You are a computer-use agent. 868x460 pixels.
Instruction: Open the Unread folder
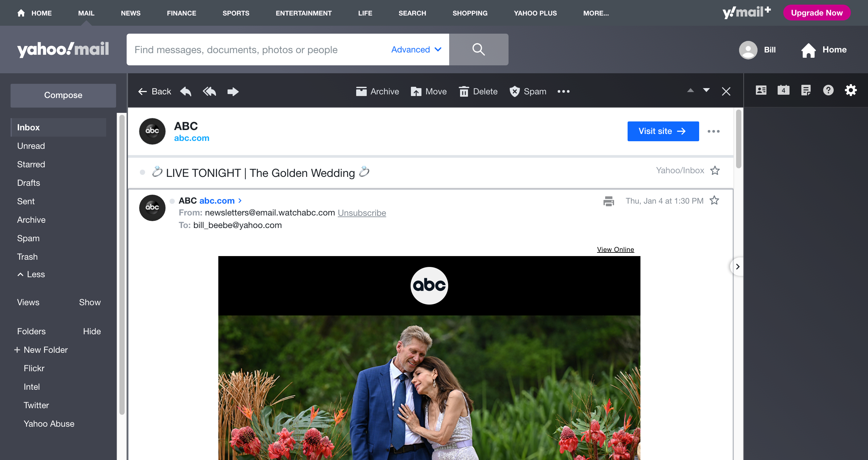point(31,146)
